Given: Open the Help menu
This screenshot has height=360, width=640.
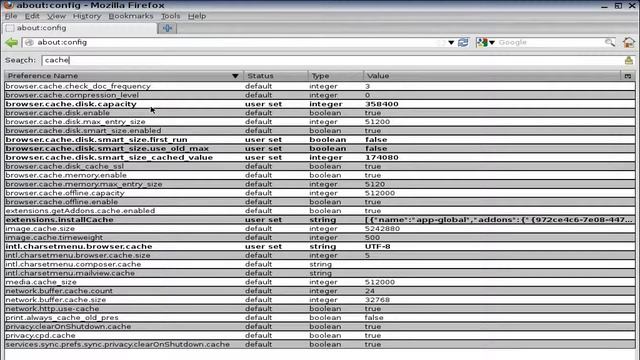Looking at the screenshot, I should 197,16.
